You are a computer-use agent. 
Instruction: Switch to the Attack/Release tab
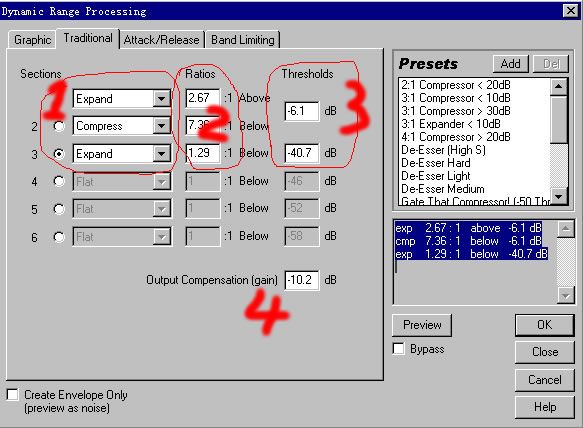pyautogui.click(x=161, y=39)
